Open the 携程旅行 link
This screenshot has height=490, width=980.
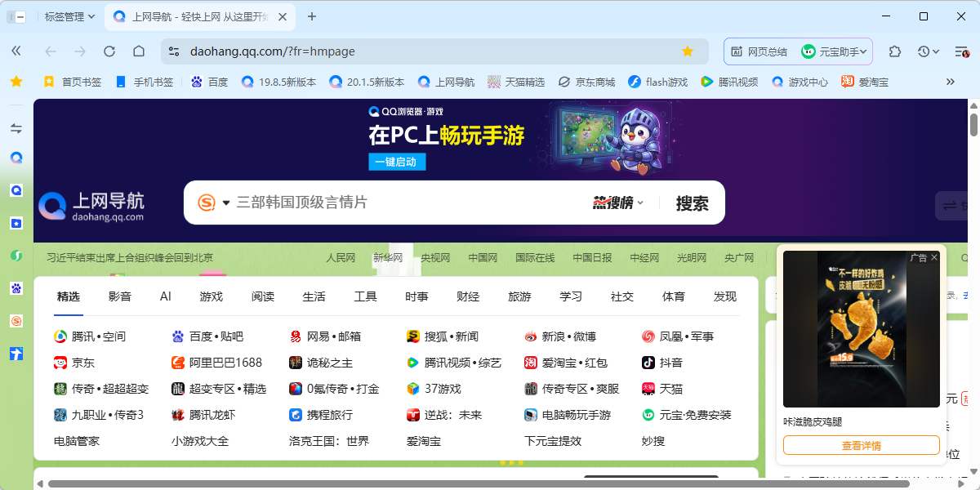click(321, 415)
